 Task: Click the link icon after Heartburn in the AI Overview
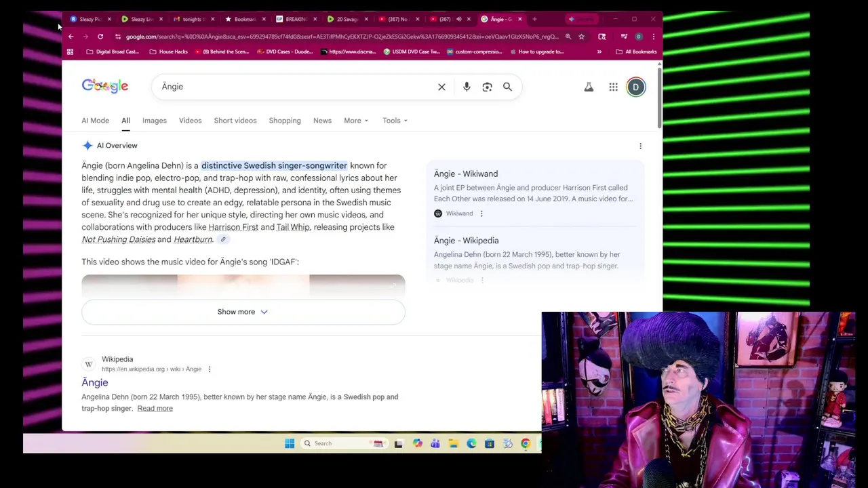[x=223, y=239]
